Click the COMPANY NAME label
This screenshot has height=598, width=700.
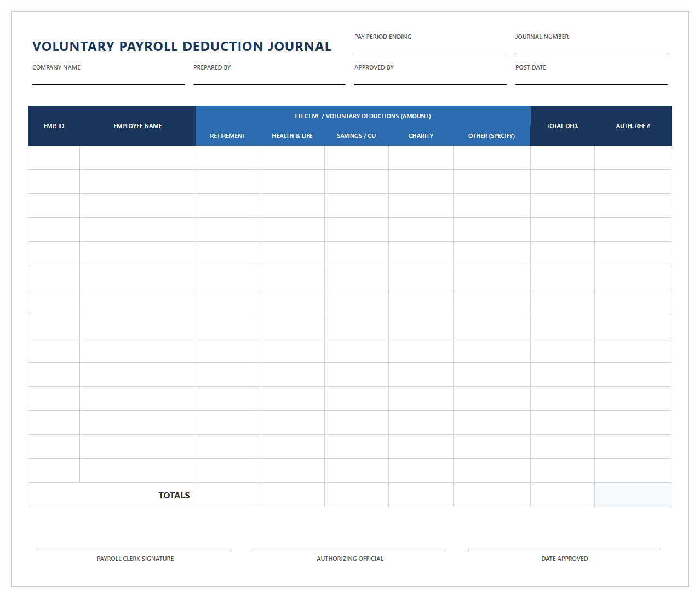(x=56, y=67)
